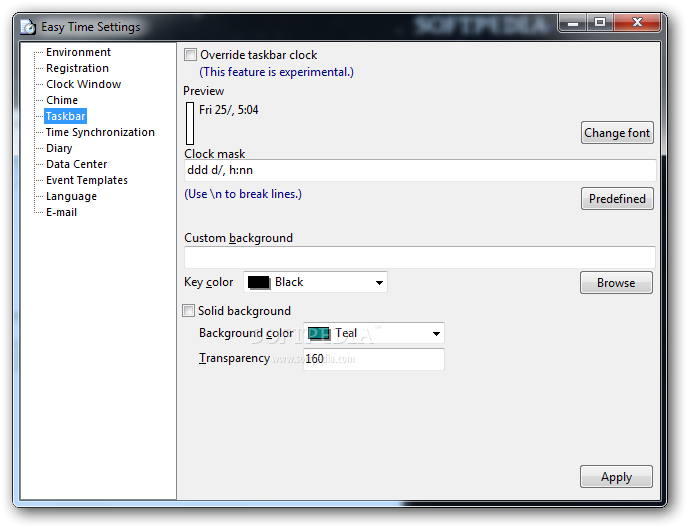This screenshot has height=528, width=688.
Task: Select Event Templates item
Action: point(86,180)
